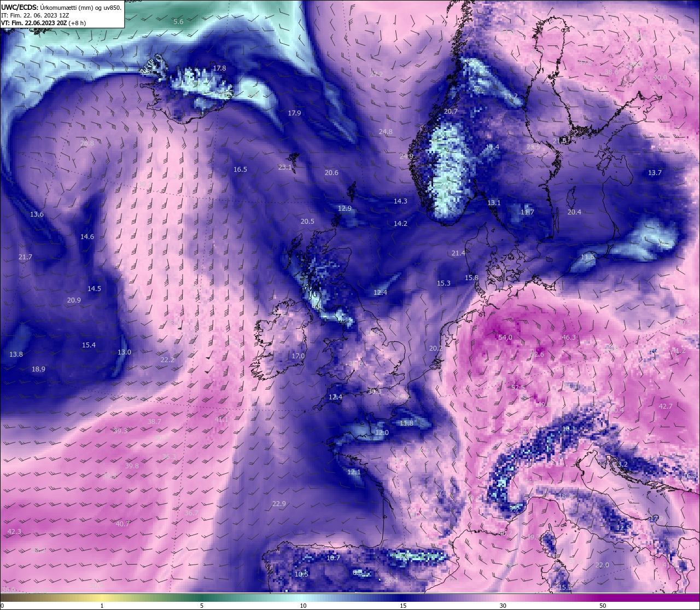This screenshot has width=700, height=610.
Task: Click the 12.0 value near Brittany
Action: pos(382,433)
